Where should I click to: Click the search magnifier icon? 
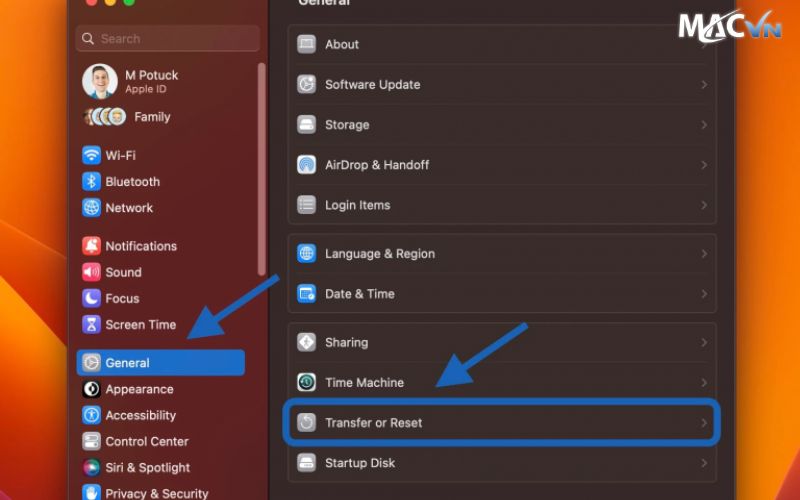pos(88,39)
